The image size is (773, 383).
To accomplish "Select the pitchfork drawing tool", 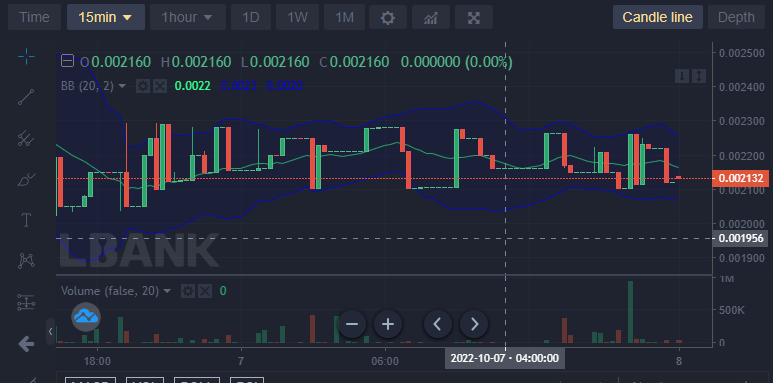I will 26,138.
